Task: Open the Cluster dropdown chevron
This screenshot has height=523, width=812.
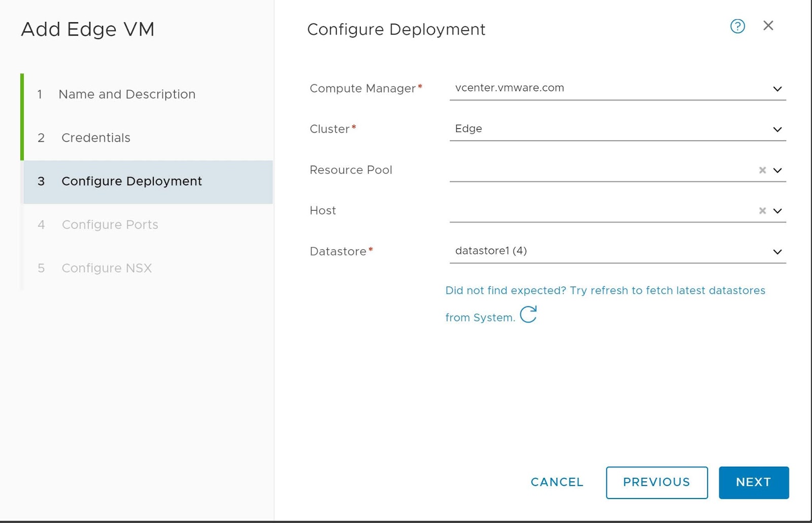Action: click(777, 130)
